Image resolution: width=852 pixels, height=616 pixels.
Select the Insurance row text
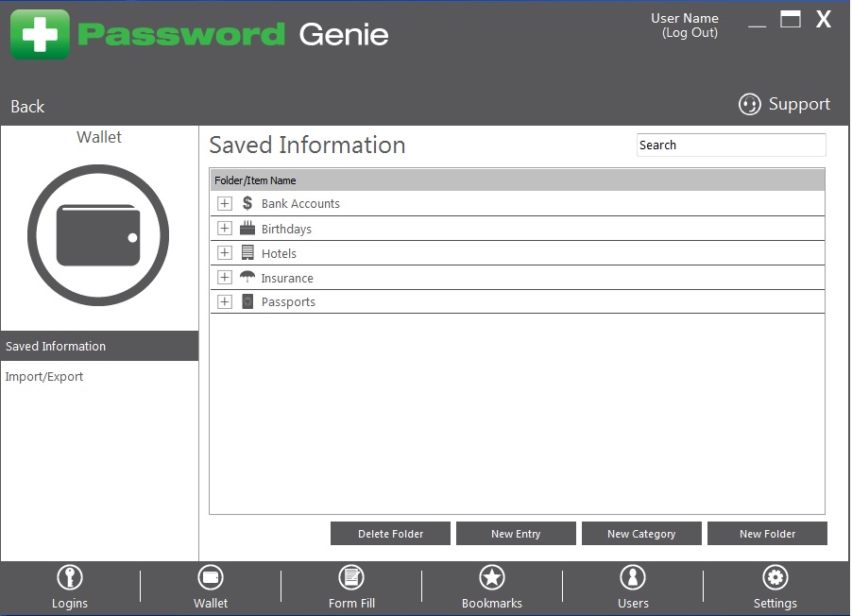pos(287,278)
